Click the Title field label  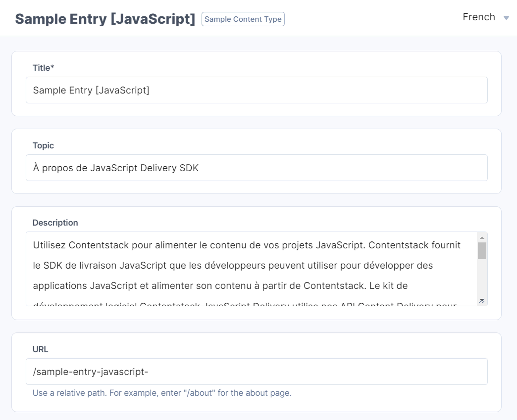pos(43,68)
